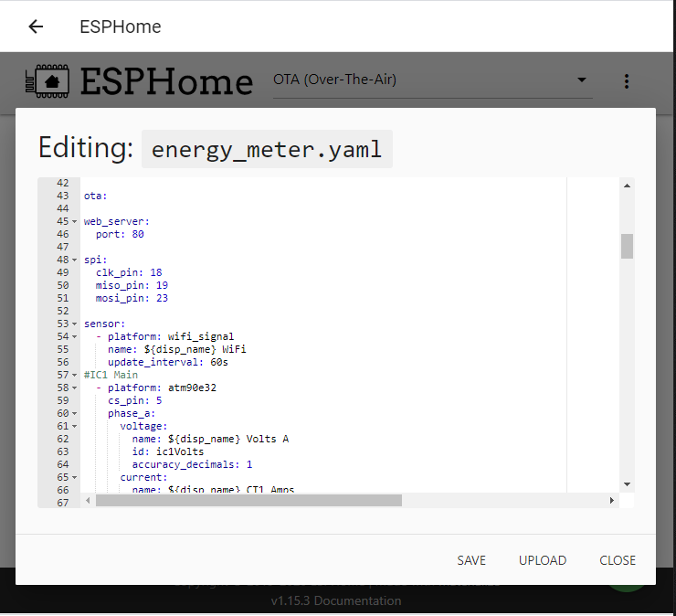Click the 'id: ic1Volts' line
The width and height of the screenshot is (676, 616).
(x=168, y=451)
